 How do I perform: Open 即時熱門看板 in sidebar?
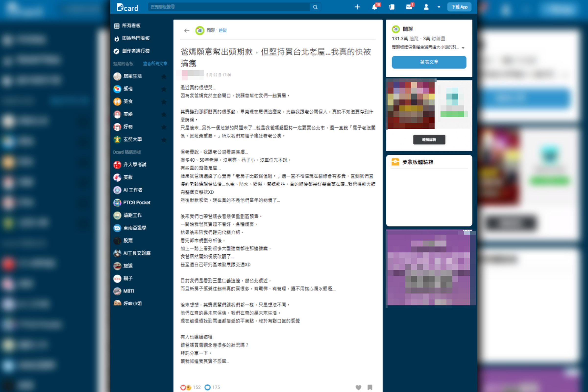132,38
